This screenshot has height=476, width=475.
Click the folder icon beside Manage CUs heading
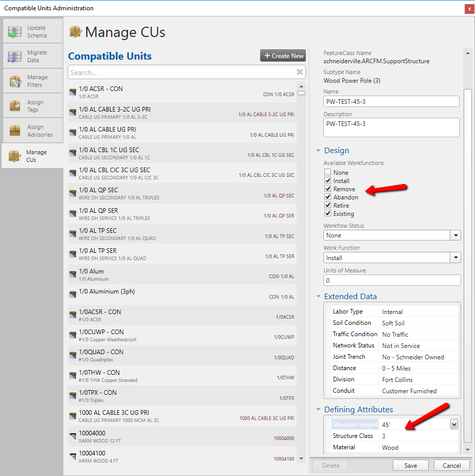tap(76, 32)
